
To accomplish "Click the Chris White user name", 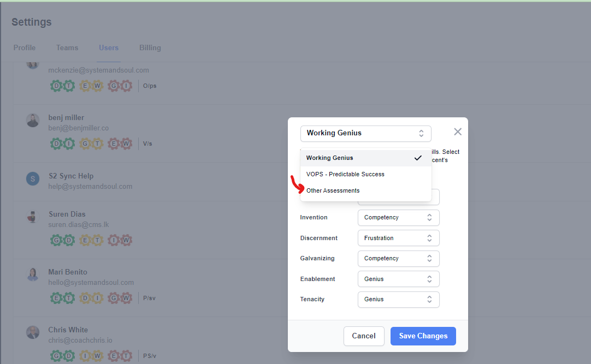I will [x=68, y=330].
